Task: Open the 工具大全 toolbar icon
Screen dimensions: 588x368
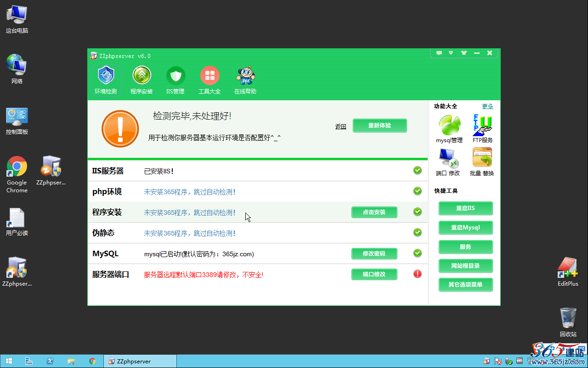Action: (209, 75)
